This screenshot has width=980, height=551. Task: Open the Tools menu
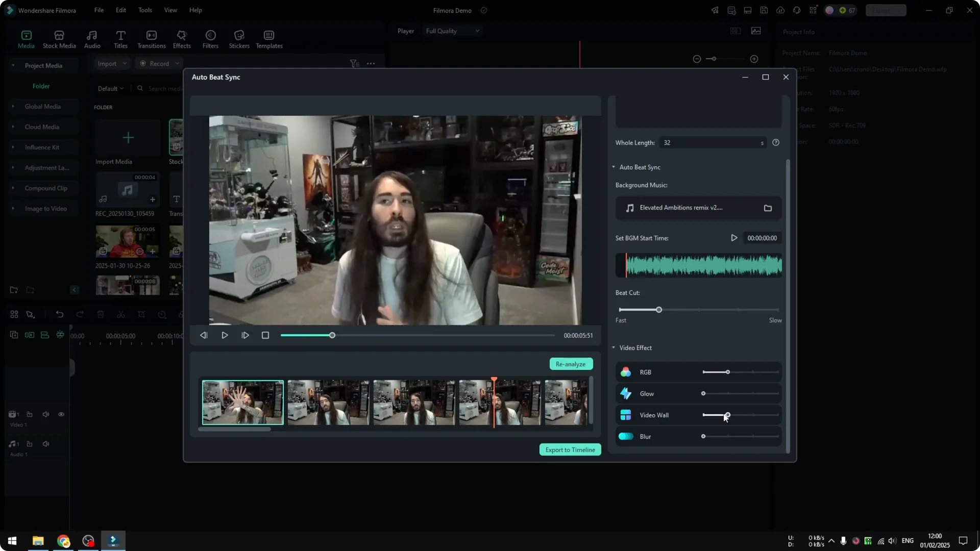click(x=144, y=10)
